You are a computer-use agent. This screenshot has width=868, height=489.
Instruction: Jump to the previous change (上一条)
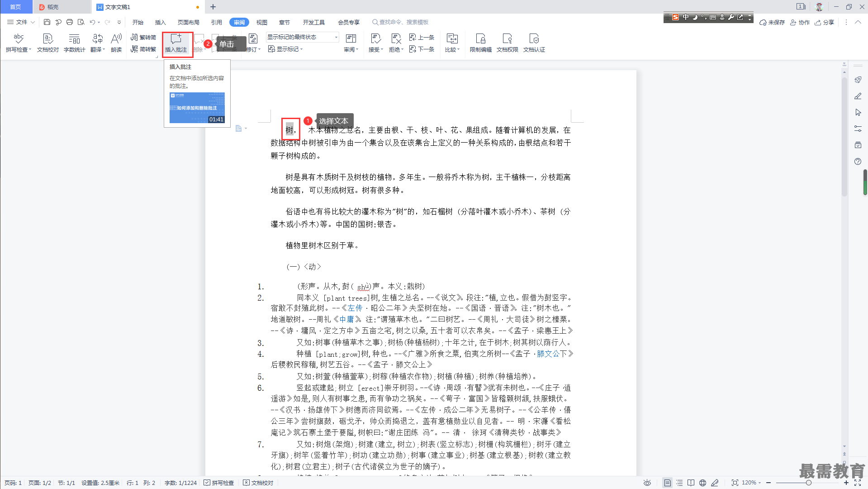tap(422, 37)
